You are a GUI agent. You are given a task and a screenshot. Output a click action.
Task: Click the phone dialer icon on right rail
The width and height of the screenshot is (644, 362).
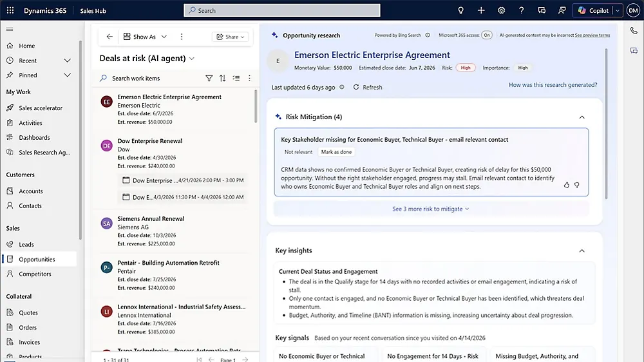(x=634, y=31)
